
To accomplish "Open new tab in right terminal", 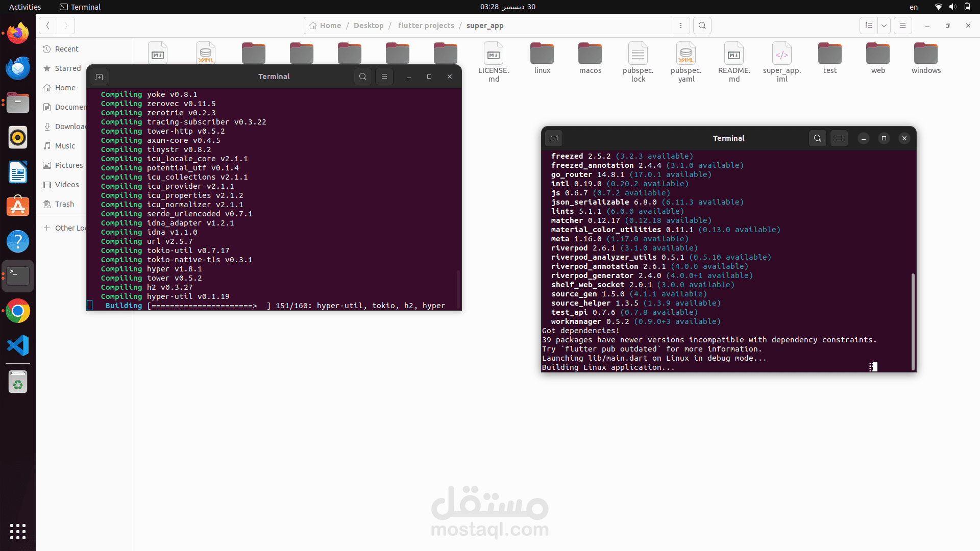I will [x=554, y=138].
